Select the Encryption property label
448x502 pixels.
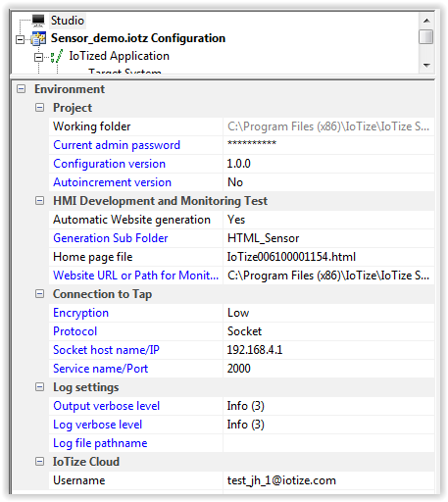pos(80,313)
